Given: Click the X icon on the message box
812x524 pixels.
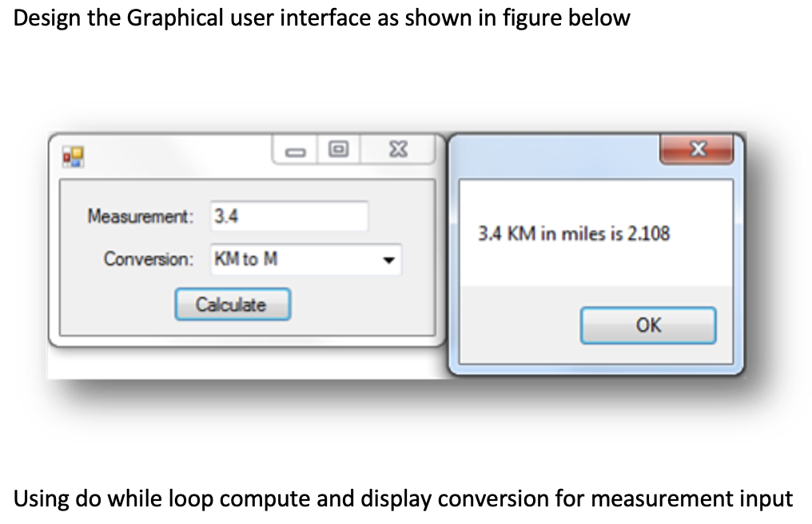Looking at the screenshot, I should click(x=696, y=149).
